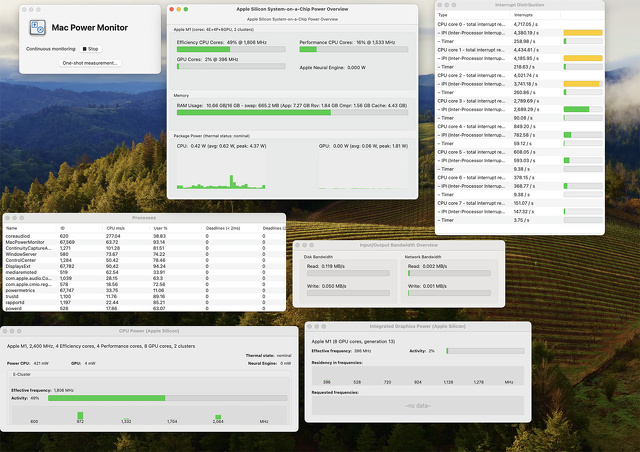
Task: Click the Deadlines (< 2ms) column header
Action: (230, 228)
